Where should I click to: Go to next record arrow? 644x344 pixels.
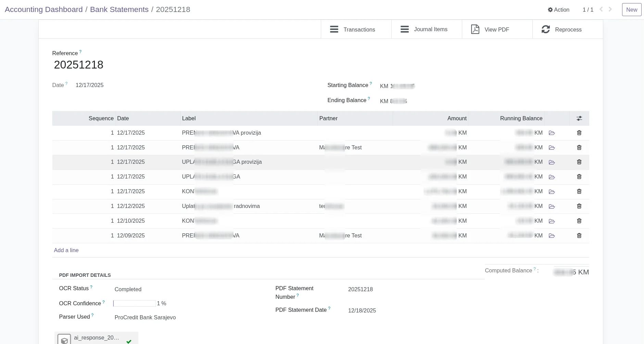tap(610, 9)
